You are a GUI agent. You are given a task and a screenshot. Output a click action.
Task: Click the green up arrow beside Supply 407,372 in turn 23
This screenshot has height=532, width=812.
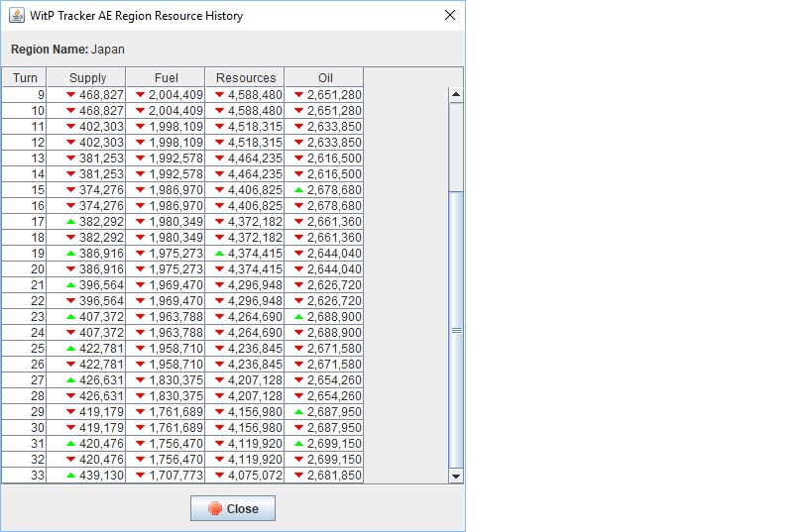pos(71,317)
